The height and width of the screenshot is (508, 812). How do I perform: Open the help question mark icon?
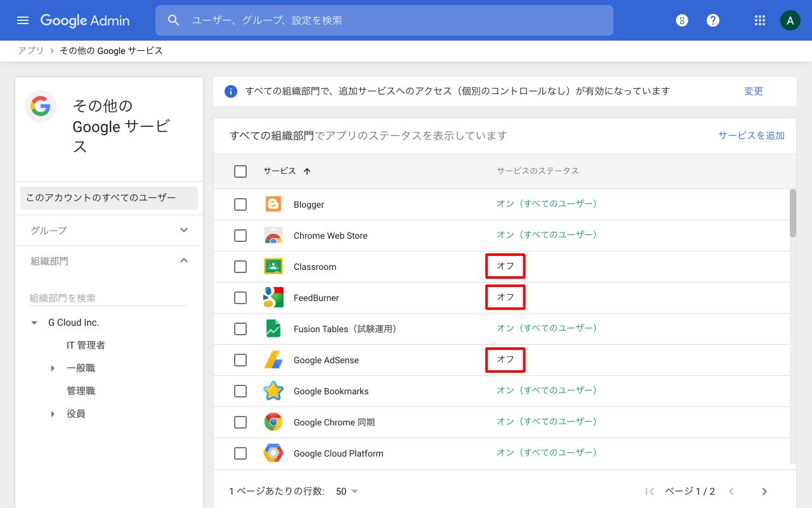point(713,20)
